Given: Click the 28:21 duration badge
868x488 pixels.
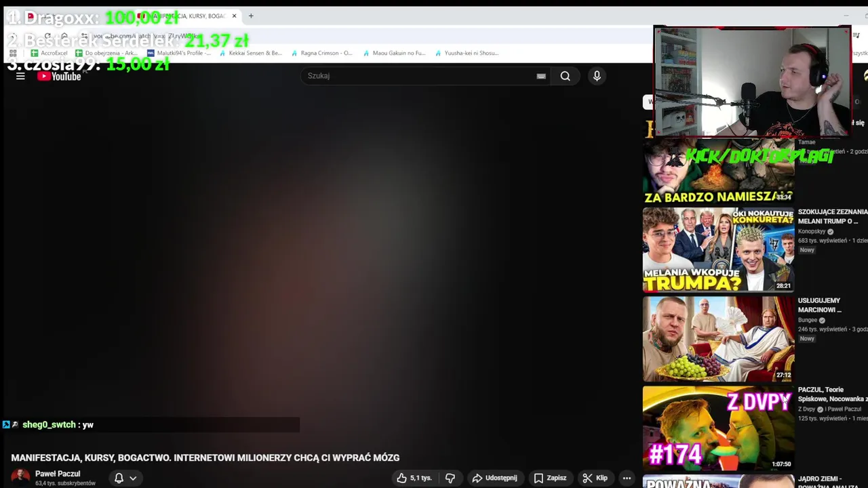Looking at the screenshot, I should tap(783, 286).
